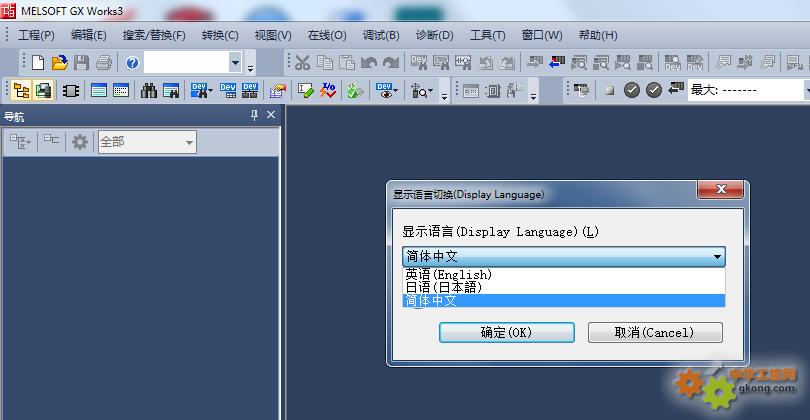Open find with the binoculars icon
The image size is (810, 420).
click(x=149, y=91)
